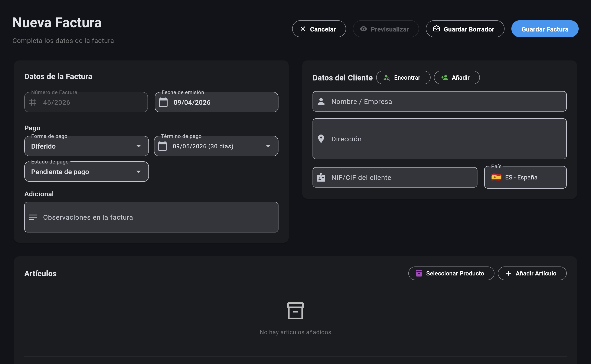Click Añadir Artículo button
Image resolution: width=591 pixels, height=364 pixels.
click(x=532, y=273)
